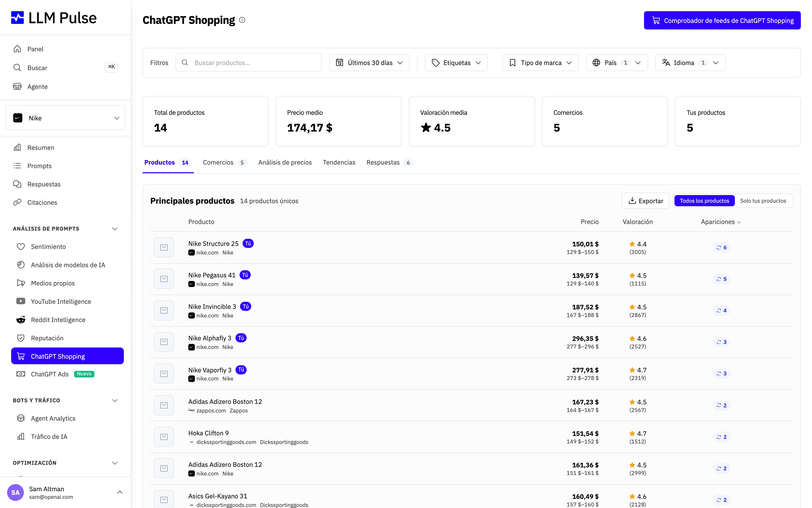Click the ChatGPT Ads banknote icon

[21, 374]
